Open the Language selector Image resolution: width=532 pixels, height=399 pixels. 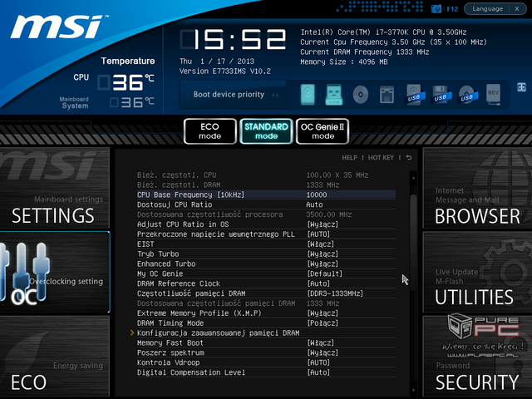coord(488,9)
